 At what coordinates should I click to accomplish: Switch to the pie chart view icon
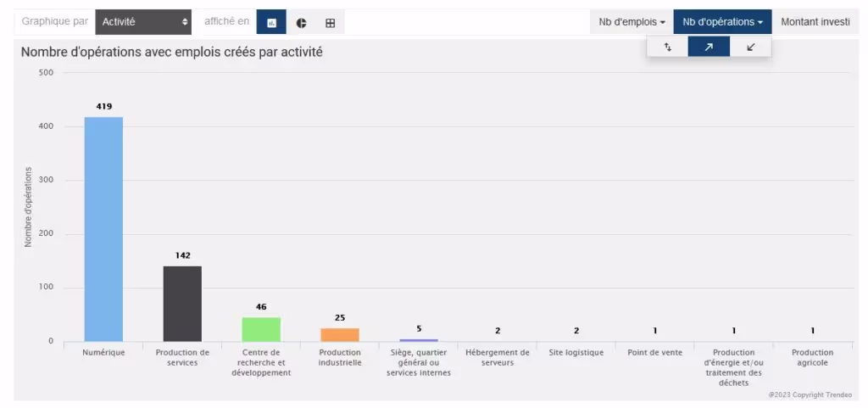tap(301, 23)
